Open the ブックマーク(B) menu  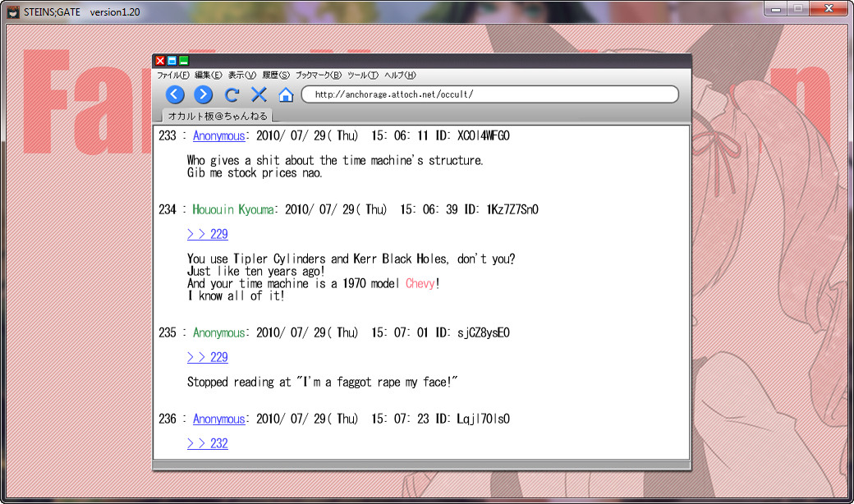click(319, 76)
